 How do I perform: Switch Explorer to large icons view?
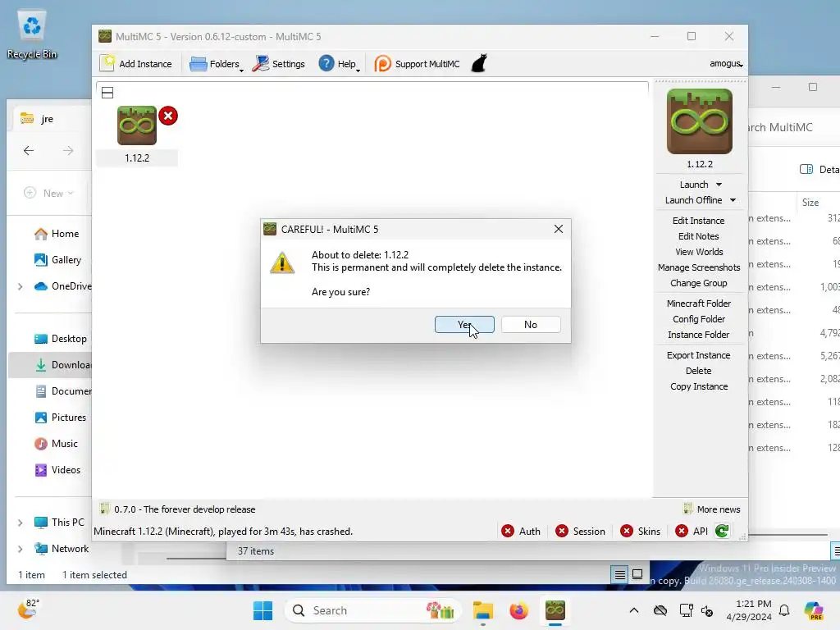pyautogui.click(x=637, y=575)
